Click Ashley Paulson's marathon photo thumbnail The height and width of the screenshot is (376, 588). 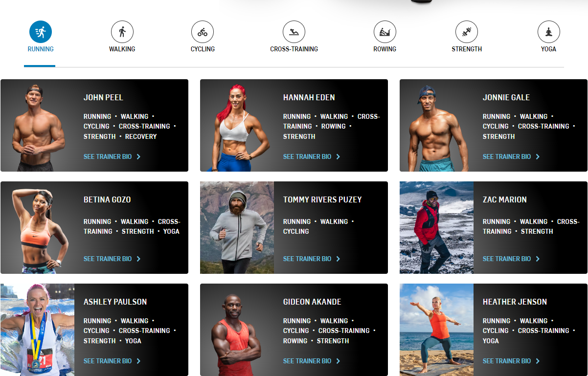pos(38,330)
